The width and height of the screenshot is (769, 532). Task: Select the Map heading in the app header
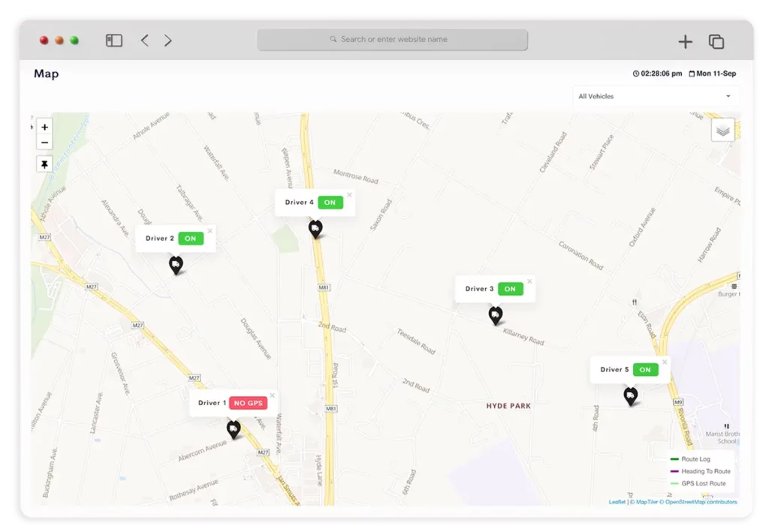coord(46,74)
